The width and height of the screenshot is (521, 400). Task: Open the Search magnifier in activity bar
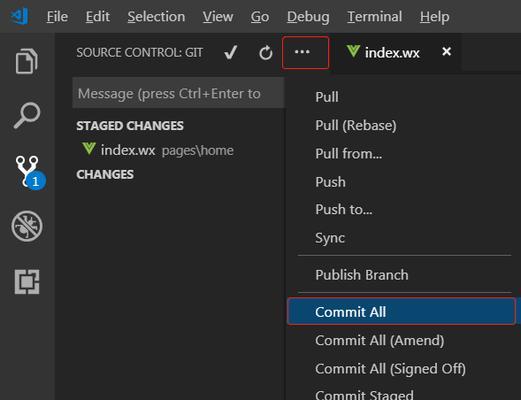pos(27,115)
